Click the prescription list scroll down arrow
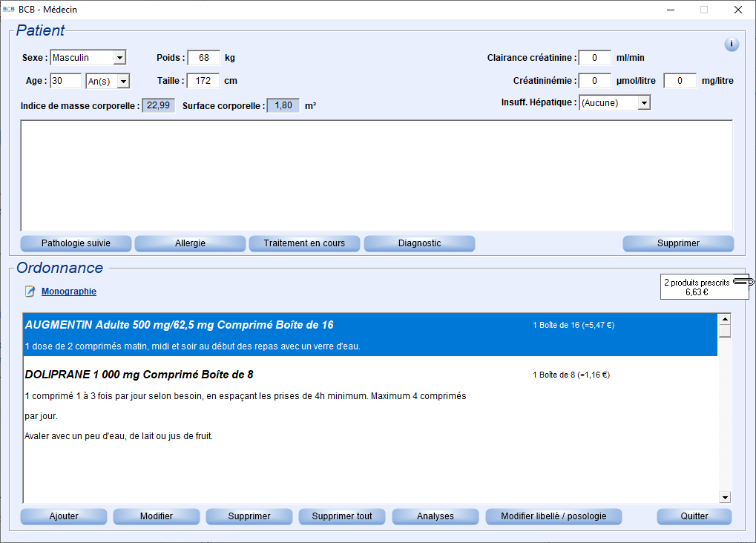 (x=725, y=497)
